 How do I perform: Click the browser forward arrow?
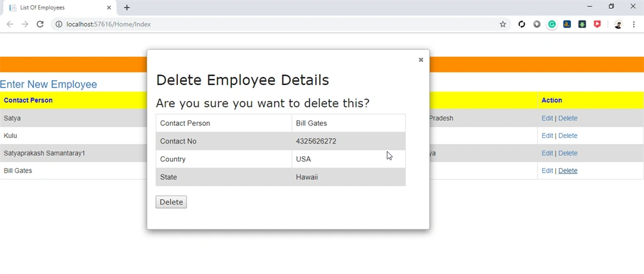click(x=25, y=25)
